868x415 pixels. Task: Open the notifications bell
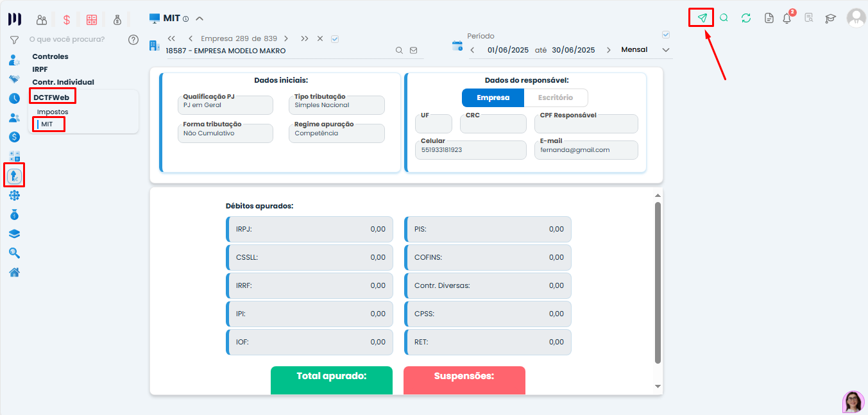[787, 19]
